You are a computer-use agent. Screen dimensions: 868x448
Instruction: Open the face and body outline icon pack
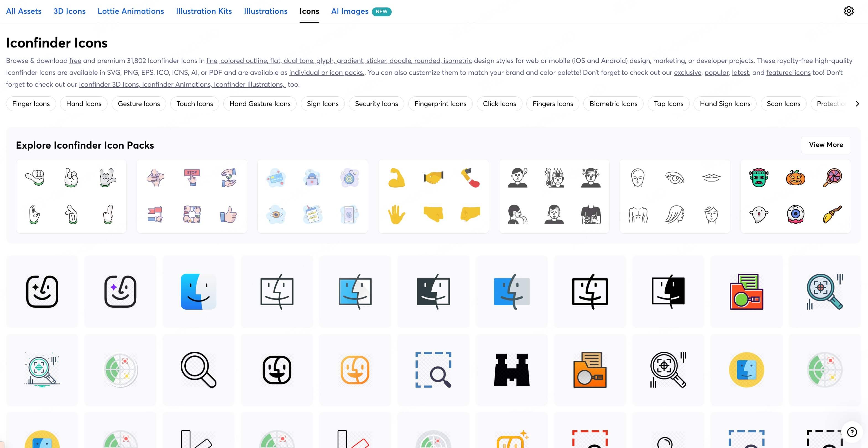pyautogui.click(x=674, y=196)
